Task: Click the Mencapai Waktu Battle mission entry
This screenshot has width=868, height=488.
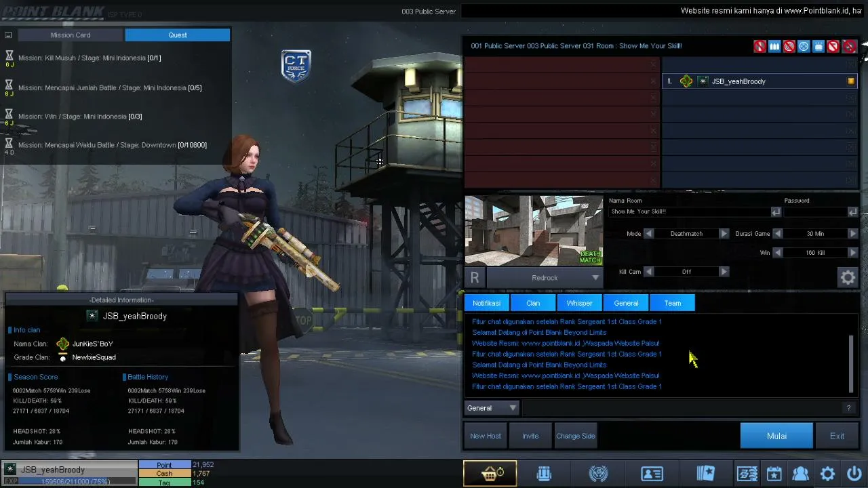Action: click(x=113, y=145)
